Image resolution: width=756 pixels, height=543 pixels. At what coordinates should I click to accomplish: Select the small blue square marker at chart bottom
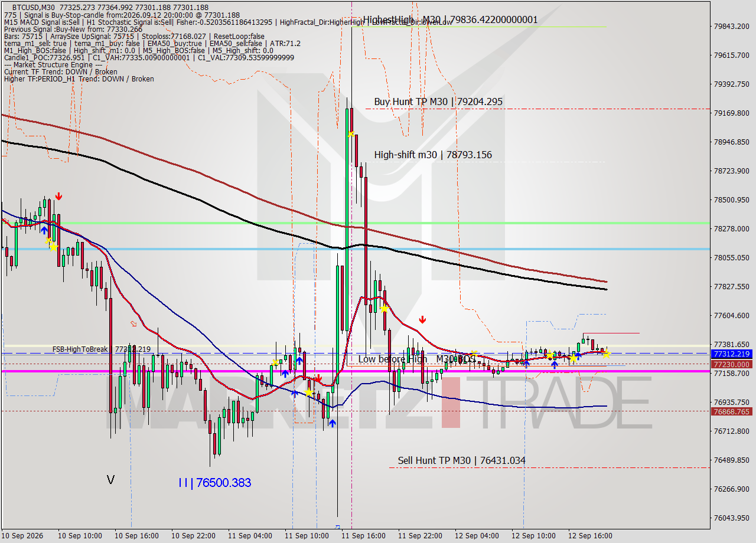[337, 526]
